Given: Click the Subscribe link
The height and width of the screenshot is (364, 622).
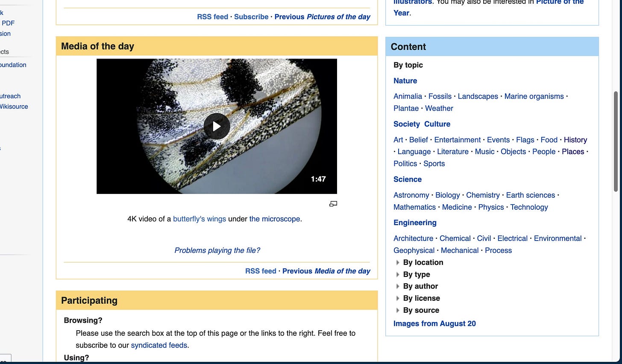Looking at the screenshot, I should click(251, 17).
